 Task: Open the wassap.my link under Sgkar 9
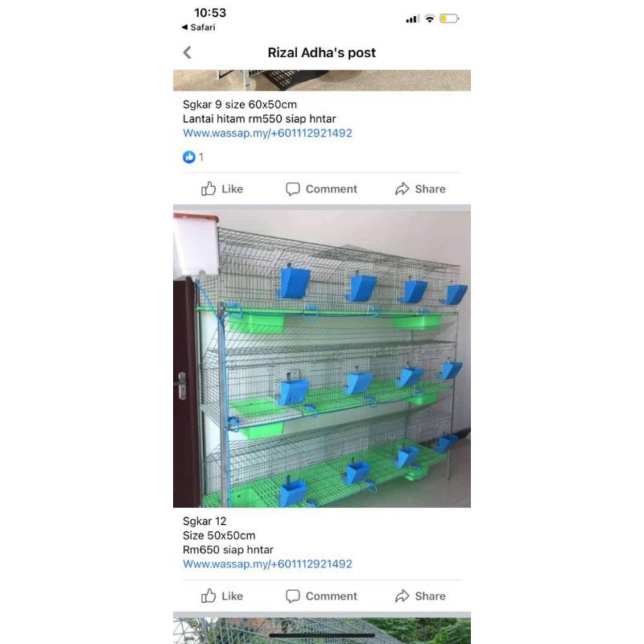[x=267, y=133]
